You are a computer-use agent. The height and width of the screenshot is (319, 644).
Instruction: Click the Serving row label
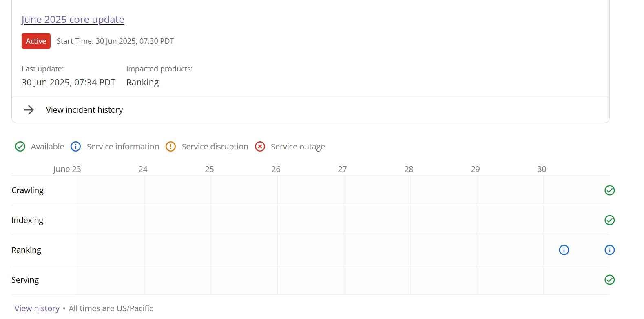[x=25, y=280]
